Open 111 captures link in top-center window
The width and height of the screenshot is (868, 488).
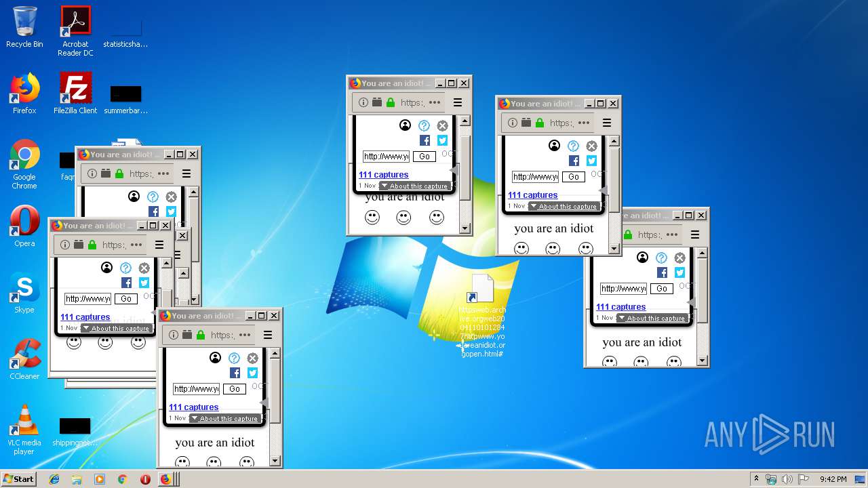tap(383, 175)
